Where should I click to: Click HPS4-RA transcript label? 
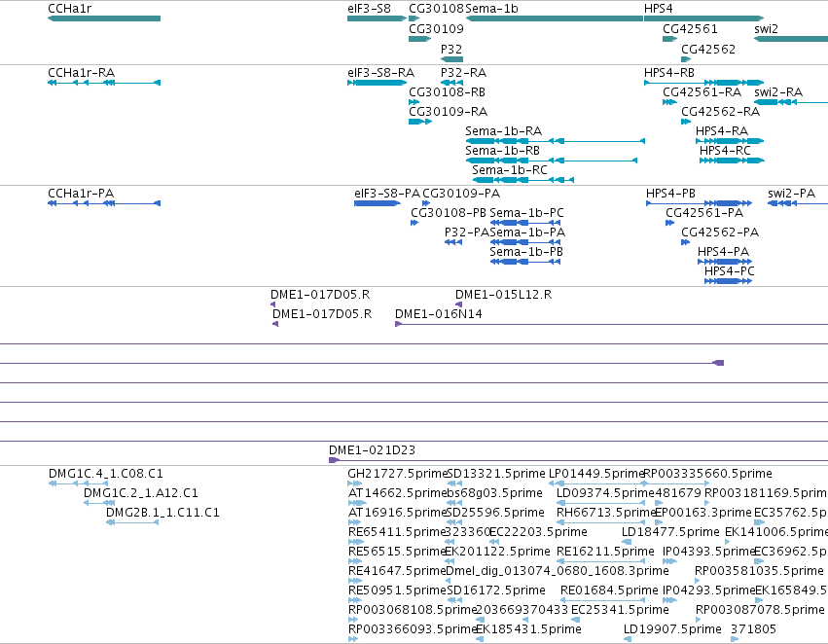click(721, 131)
